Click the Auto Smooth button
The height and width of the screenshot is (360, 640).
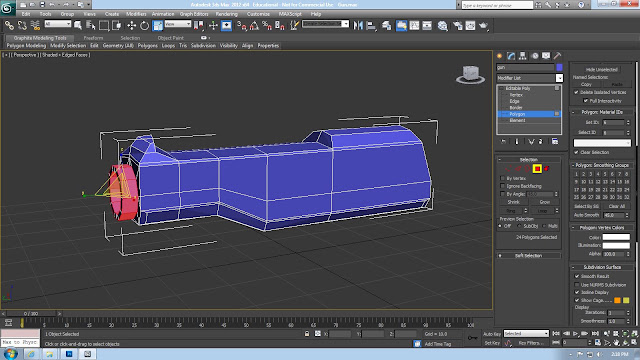pyautogui.click(x=587, y=215)
